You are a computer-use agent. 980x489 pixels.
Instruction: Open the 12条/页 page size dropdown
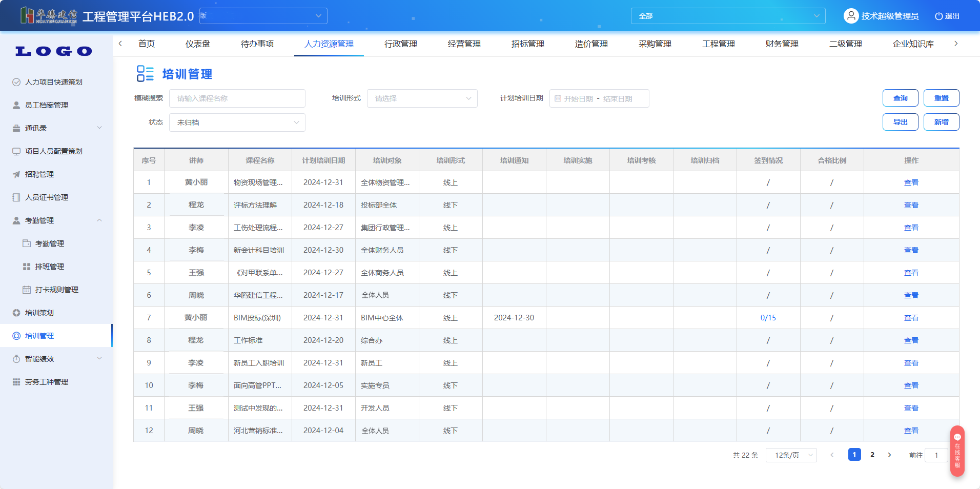(791, 455)
